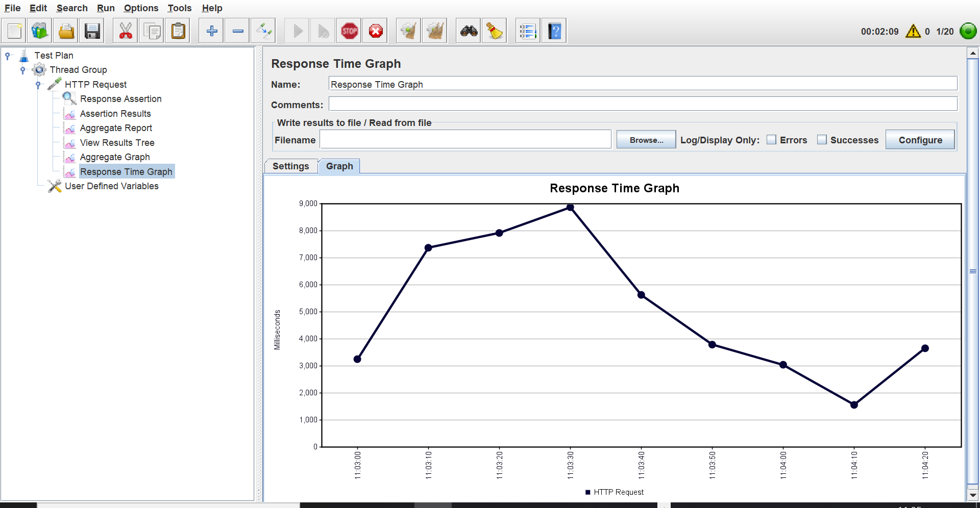Click the Reset Search brush icon
The width and height of the screenshot is (980, 508).
pos(495,31)
